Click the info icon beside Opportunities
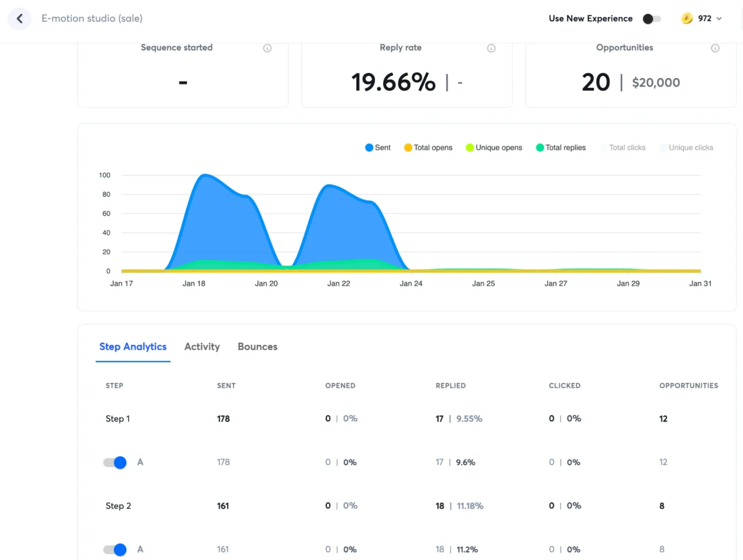Screen dimensions: 743x560 pos(715,48)
